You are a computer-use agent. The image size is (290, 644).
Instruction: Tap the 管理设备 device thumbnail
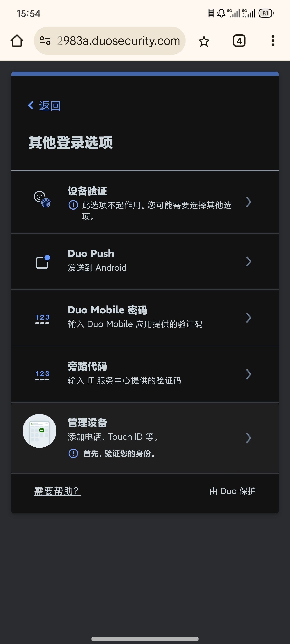click(x=39, y=431)
